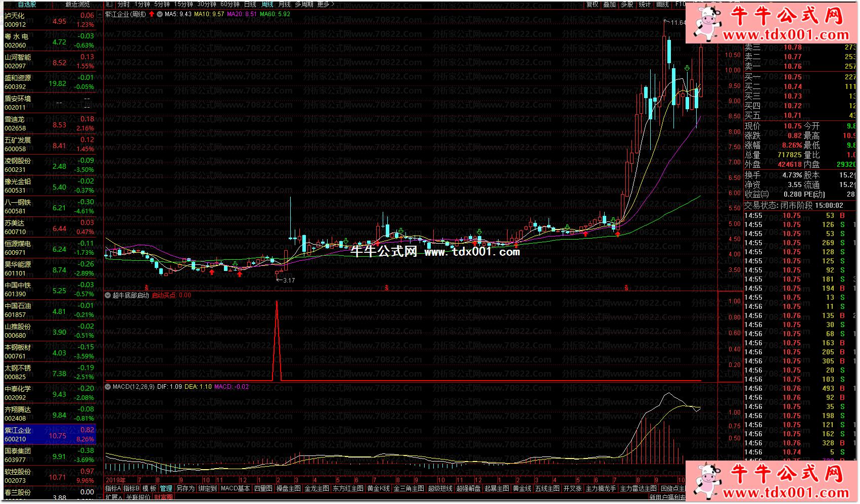The image size is (860, 504).
Task: Open the round dropdown next to 紫江企业(周线)
Action: (x=160, y=14)
